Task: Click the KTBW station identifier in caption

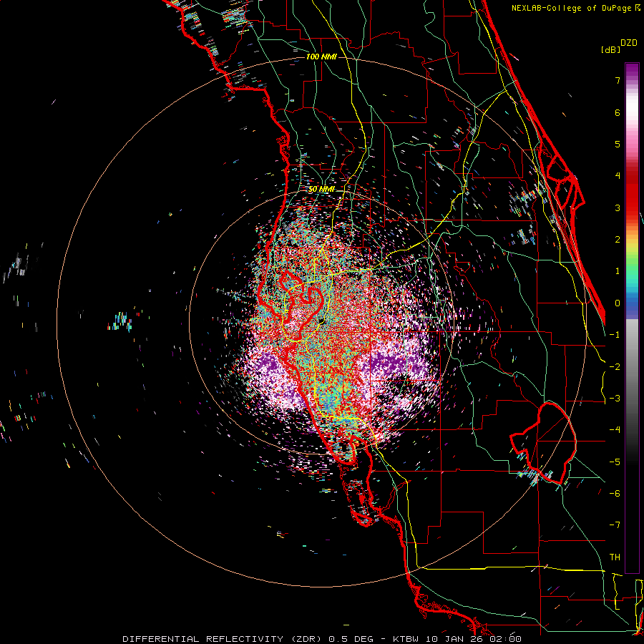Action: tap(406, 639)
